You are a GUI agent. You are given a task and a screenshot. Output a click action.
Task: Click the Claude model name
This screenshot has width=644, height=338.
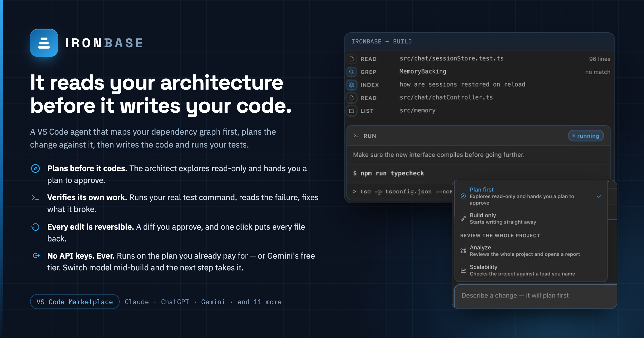(137, 302)
